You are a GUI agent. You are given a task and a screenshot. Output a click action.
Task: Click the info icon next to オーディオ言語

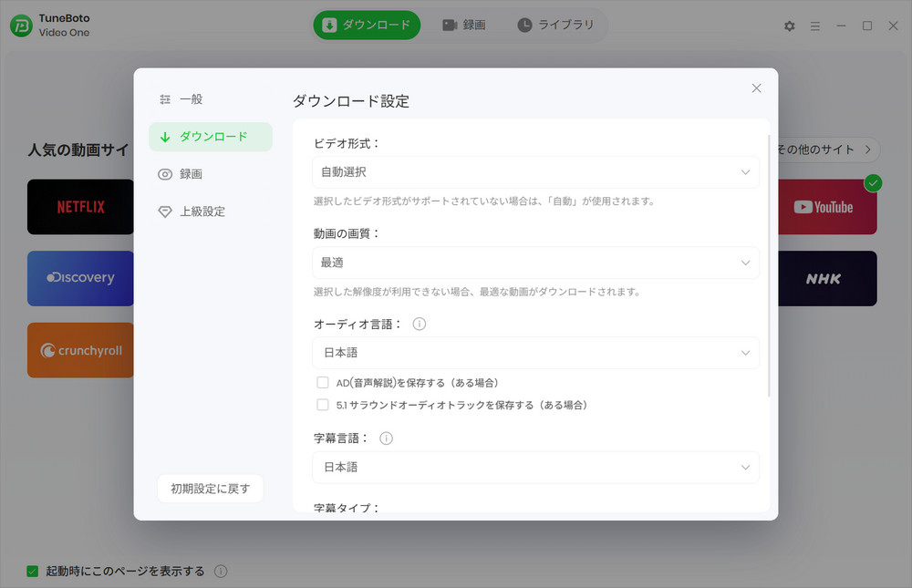[x=419, y=324]
